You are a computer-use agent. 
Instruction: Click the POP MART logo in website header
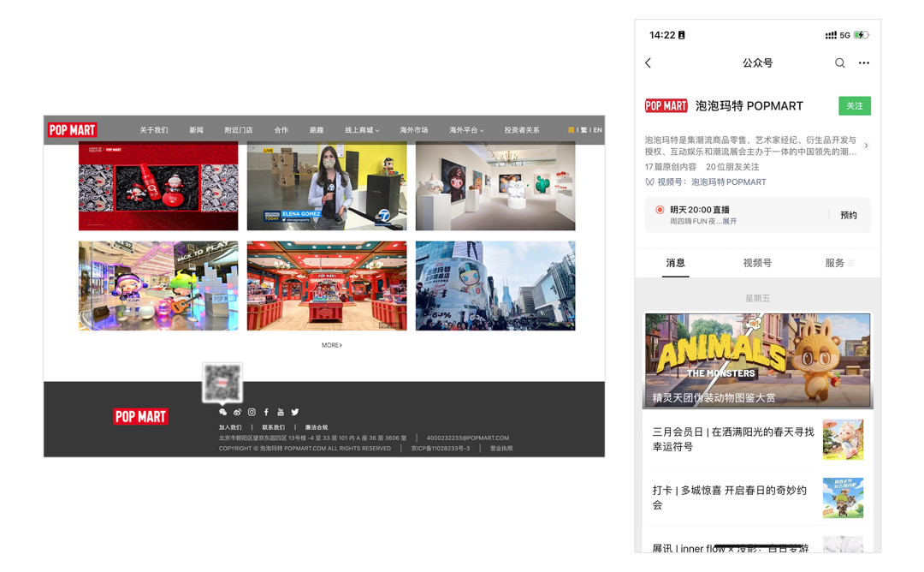click(x=73, y=130)
